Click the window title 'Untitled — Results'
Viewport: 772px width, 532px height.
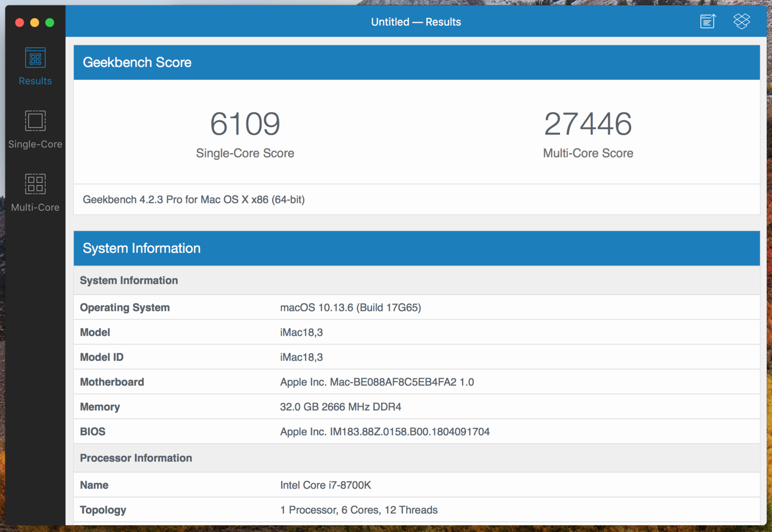(416, 22)
